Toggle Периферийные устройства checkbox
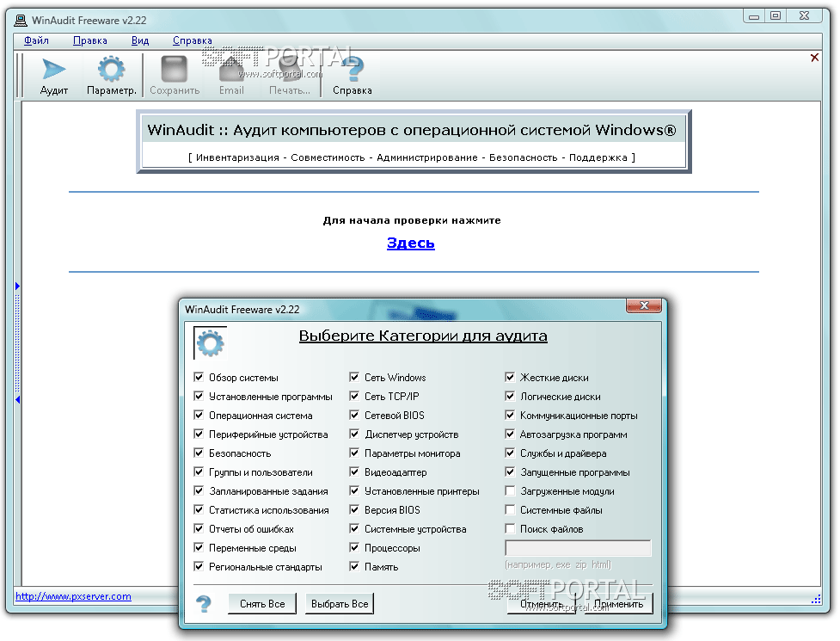 click(x=199, y=435)
